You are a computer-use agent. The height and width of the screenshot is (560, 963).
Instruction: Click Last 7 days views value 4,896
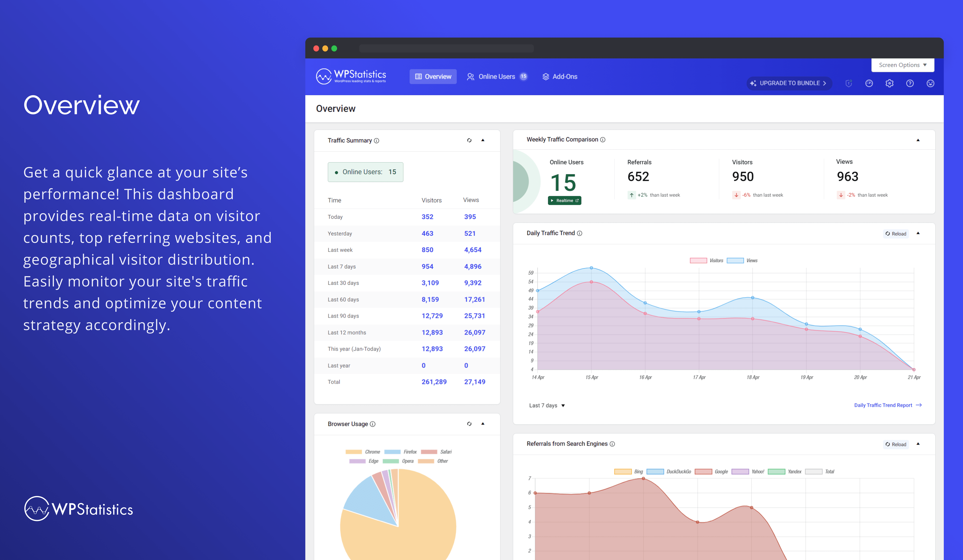pyautogui.click(x=472, y=267)
